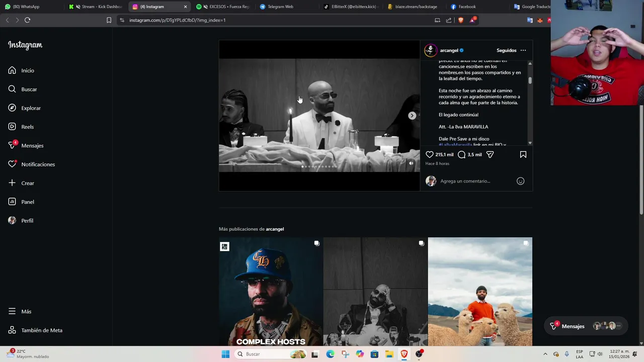
Task: Open the floating Mensajes button
Action: click(586, 326)
